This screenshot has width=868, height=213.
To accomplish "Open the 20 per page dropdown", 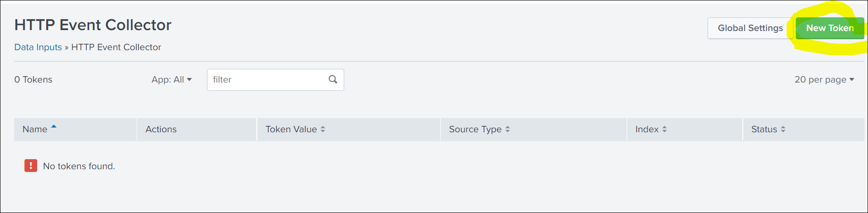I will pos(824,80).
